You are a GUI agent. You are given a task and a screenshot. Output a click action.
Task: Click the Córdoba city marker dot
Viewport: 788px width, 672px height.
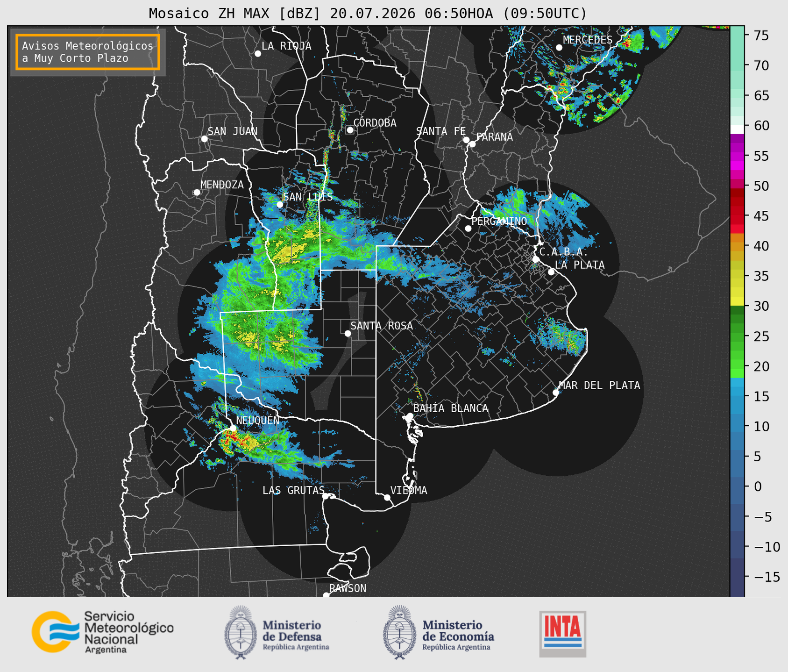click(350, 130)
